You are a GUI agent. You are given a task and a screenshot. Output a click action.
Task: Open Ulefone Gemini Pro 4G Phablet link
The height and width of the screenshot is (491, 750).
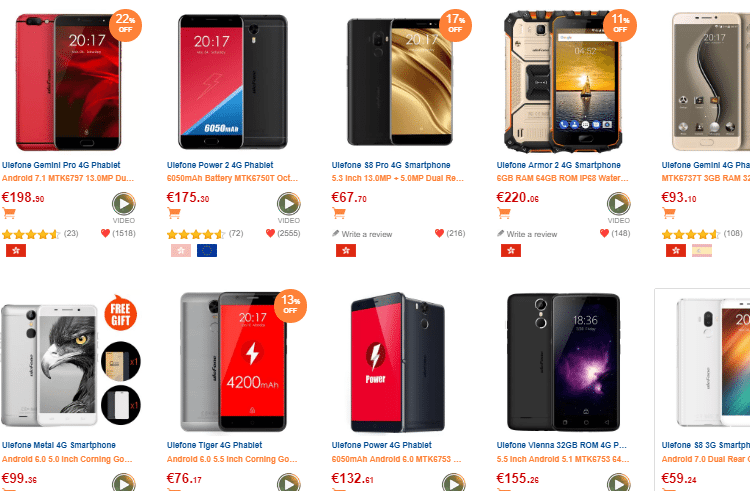click(61, 165)
